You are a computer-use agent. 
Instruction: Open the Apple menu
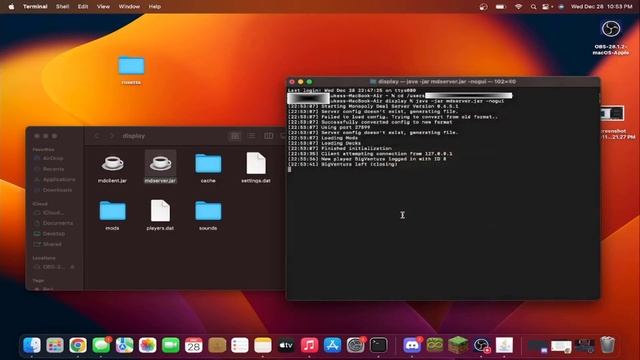[11, 7]
